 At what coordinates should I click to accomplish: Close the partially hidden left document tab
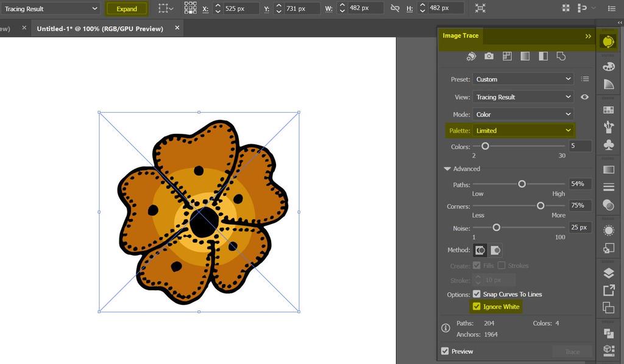[x=24, y=28]
